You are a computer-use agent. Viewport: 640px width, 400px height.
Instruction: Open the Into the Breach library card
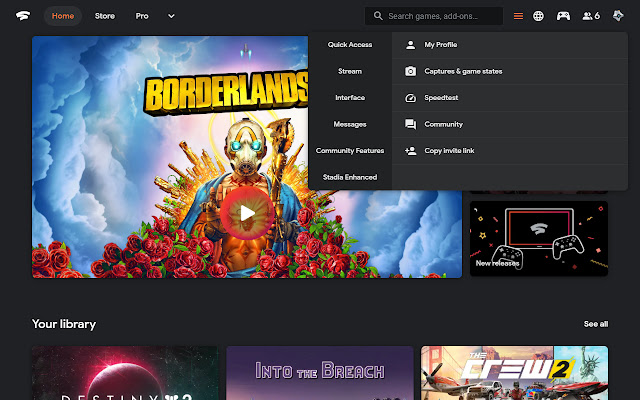point(320,373)
